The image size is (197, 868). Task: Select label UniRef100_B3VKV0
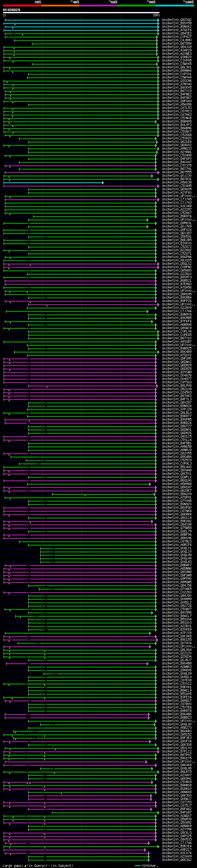point(177,244)
